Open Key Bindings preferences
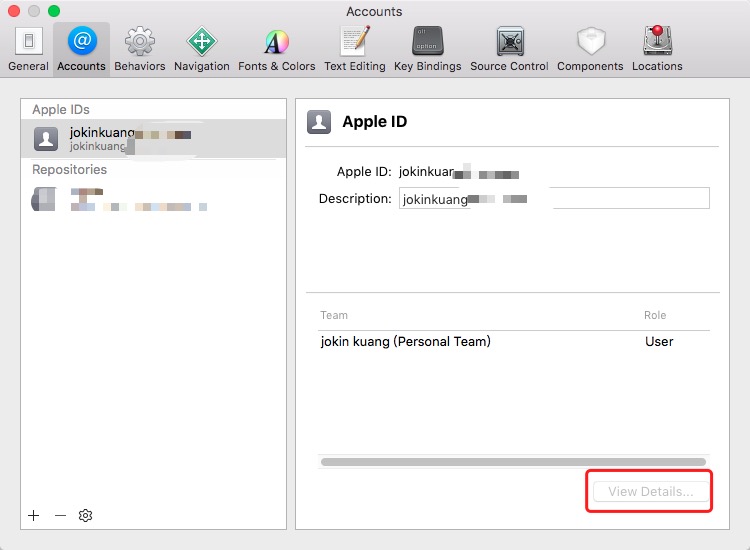The width and height of the screenshot is (750, 550). [x=428, y=49]
